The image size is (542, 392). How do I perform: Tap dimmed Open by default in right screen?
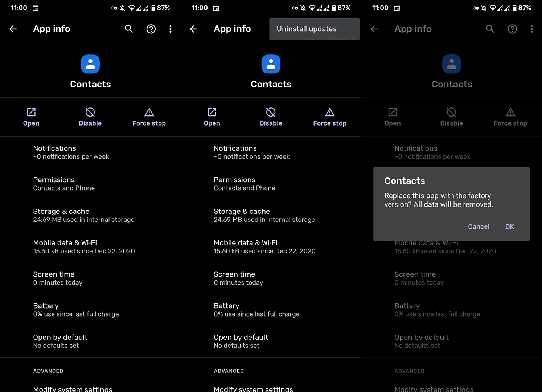click(x=452, y=341)
